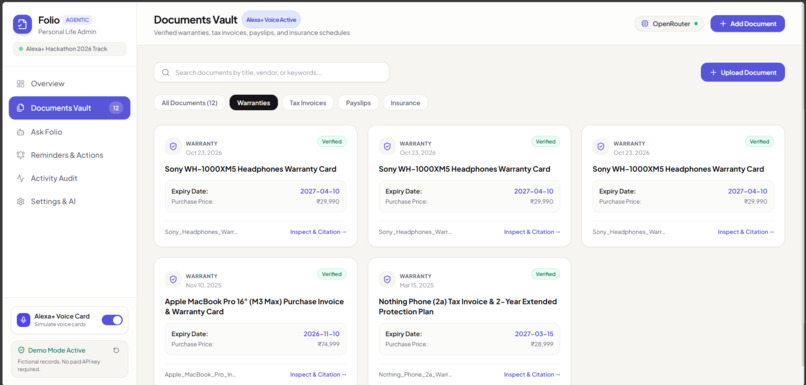
Task: Click the Documents Vault page heading
Action: click(195, 20)
